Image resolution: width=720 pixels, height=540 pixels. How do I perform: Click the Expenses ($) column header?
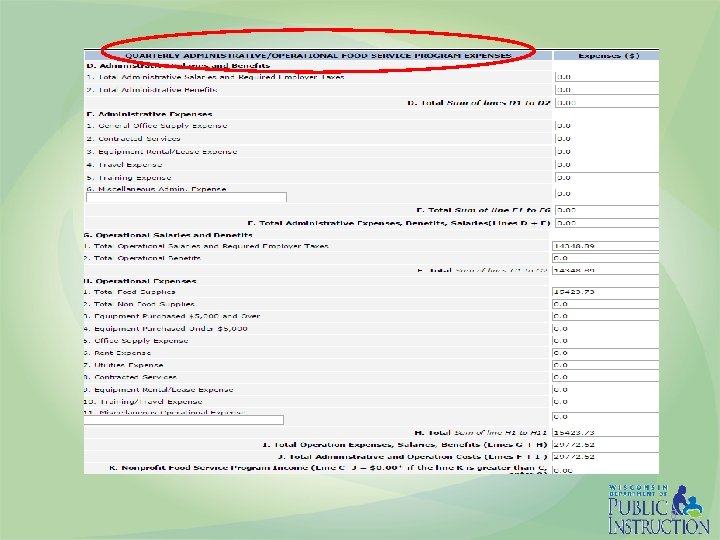[x=608, y=56]
